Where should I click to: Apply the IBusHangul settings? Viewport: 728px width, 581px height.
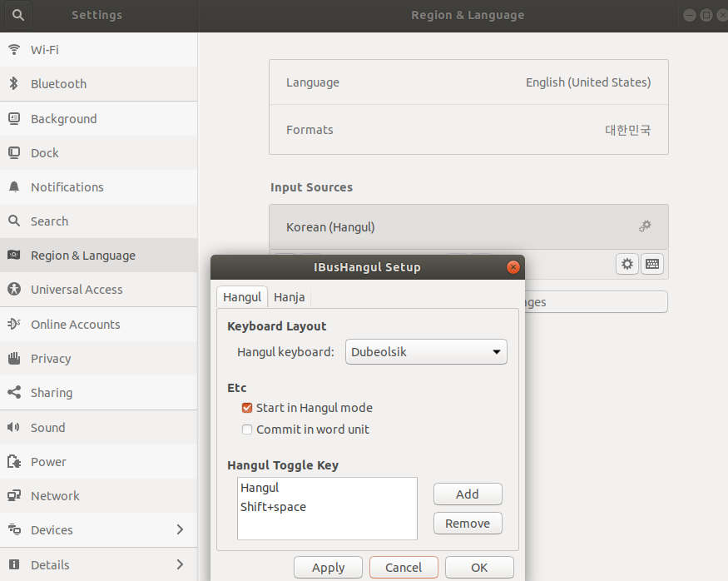[329, 568]
